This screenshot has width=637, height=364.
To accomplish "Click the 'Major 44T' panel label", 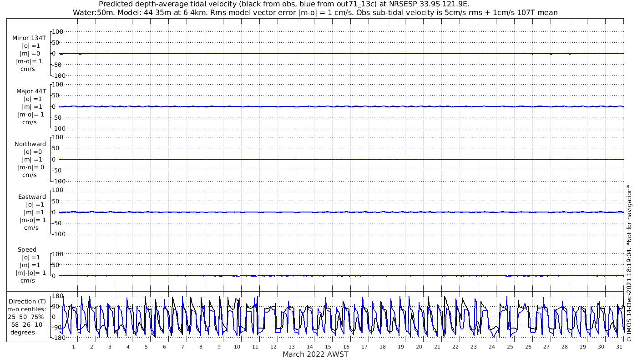I will (31, 91).
